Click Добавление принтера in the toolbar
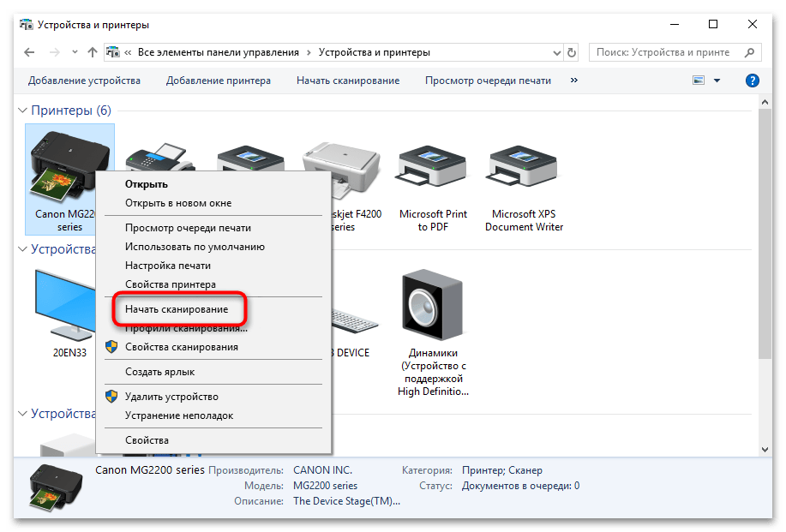This screenshot has height=532, width=786. [219, 81]
